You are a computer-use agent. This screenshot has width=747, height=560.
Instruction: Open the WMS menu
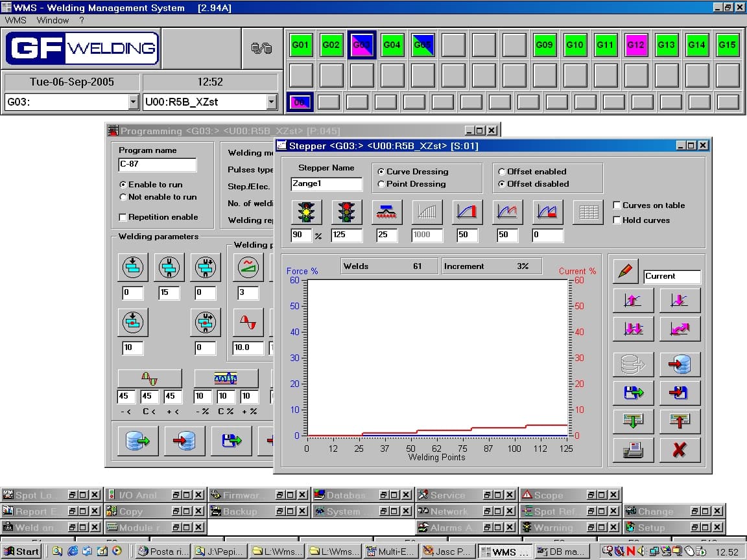(16, 20)
